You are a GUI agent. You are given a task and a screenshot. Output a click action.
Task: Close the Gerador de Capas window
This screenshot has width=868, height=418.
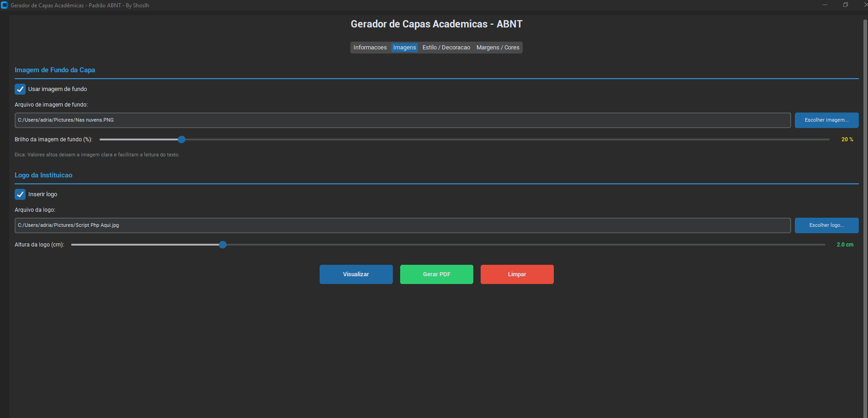(864, 5)
